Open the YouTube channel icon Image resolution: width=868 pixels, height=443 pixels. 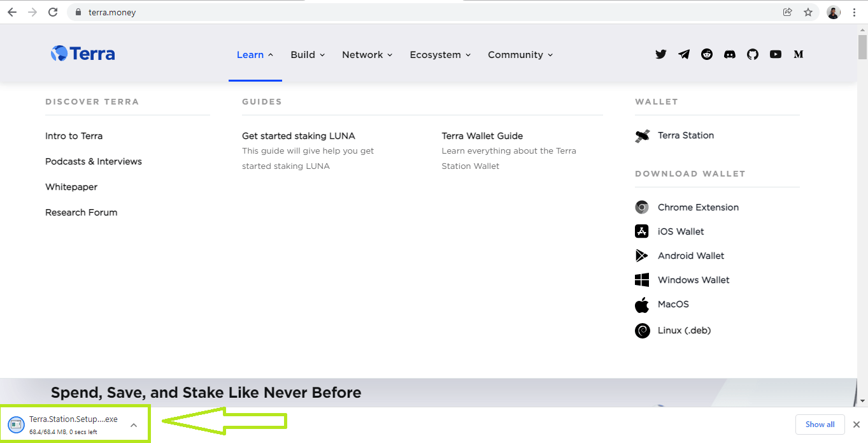pos(775,54)
